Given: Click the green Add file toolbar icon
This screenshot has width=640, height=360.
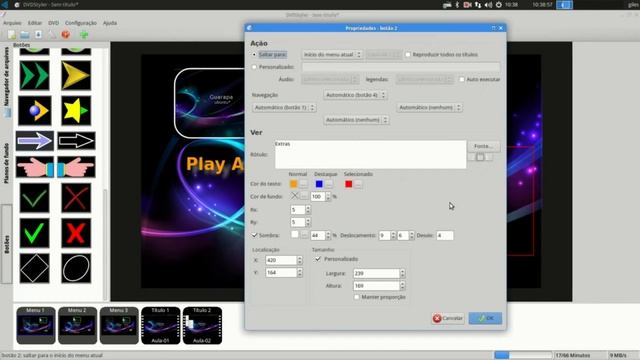Looking at the screenshot, I should (x=84, y=35).
